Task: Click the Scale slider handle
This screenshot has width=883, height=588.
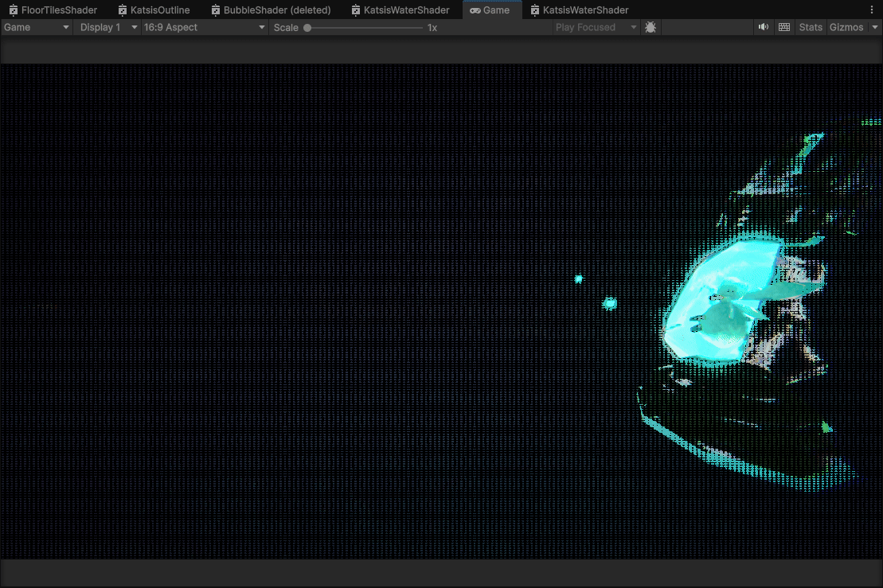Action: pyautogui.click(x=307, y=28)
